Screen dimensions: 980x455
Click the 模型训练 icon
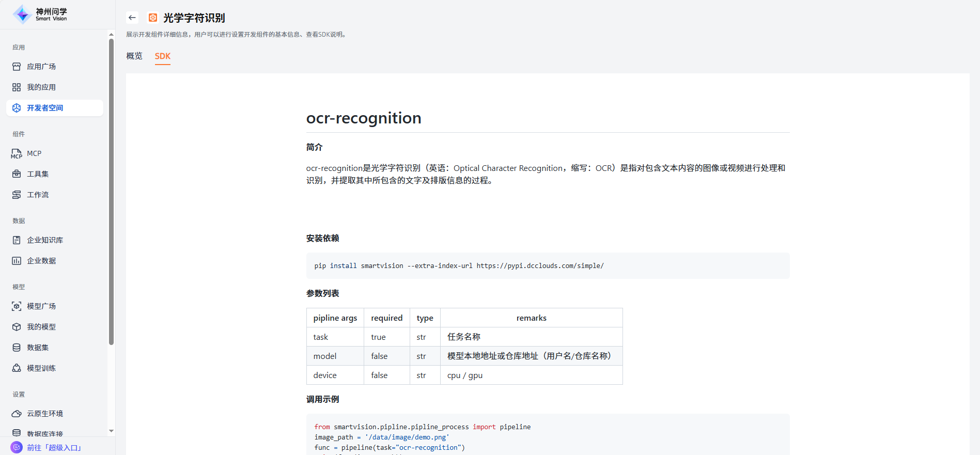coord(17,368)
